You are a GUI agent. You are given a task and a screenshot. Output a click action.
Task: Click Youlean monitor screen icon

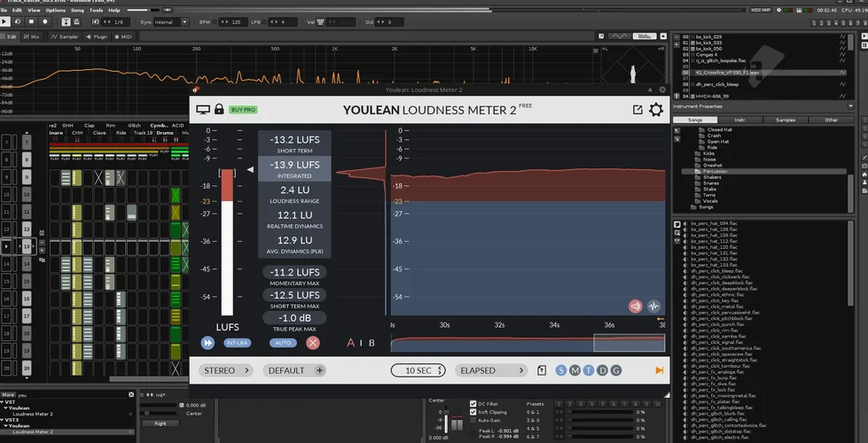pyautogui.click(x=203, y=110)
